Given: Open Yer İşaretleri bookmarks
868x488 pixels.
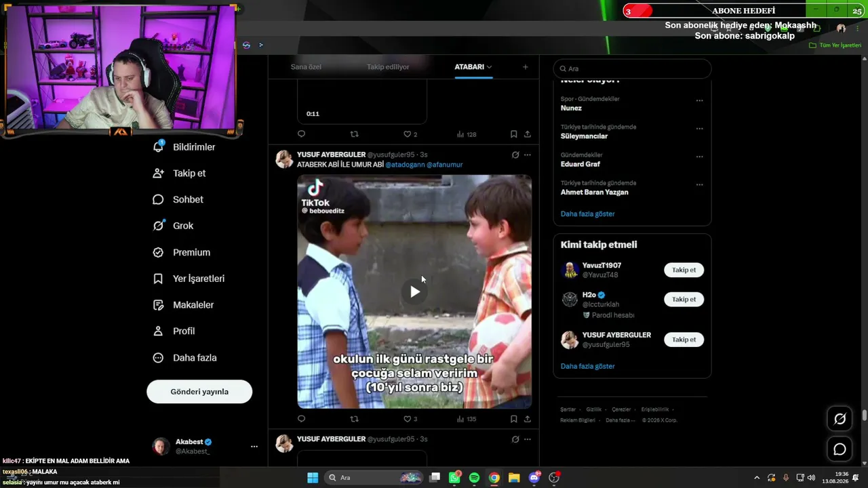Looking at the screenshot, I should (x=189, y=279).
